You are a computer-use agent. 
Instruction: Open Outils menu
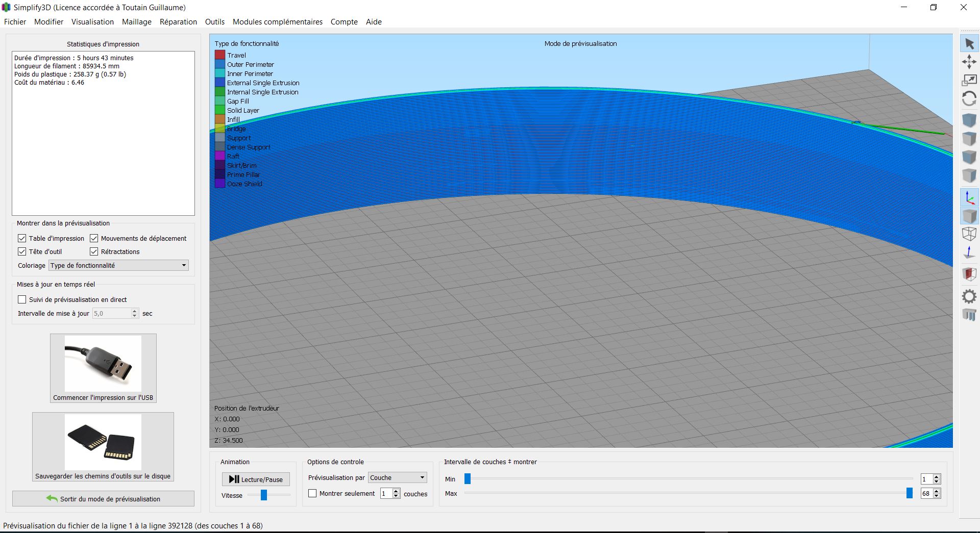[x=214, y=21]
